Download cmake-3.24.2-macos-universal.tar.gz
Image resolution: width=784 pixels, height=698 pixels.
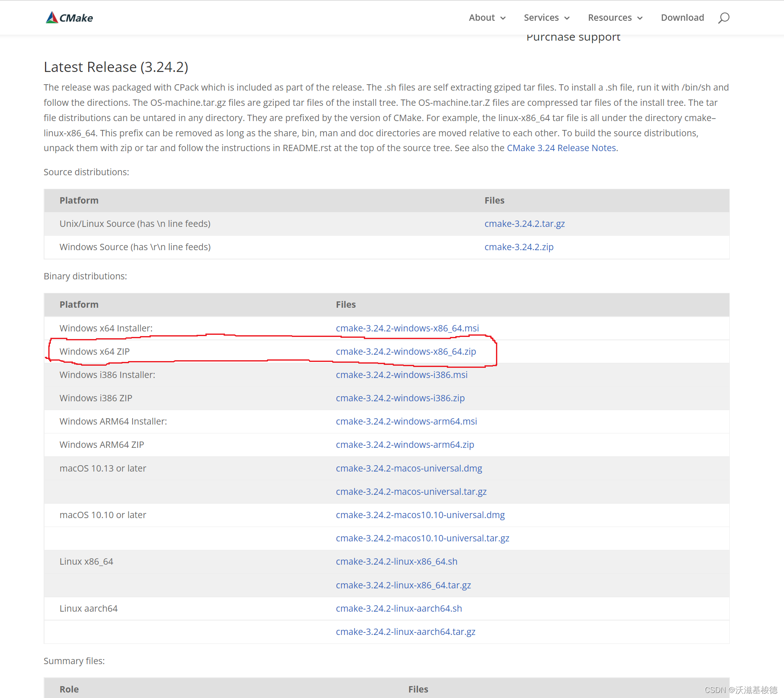(411, 492)
